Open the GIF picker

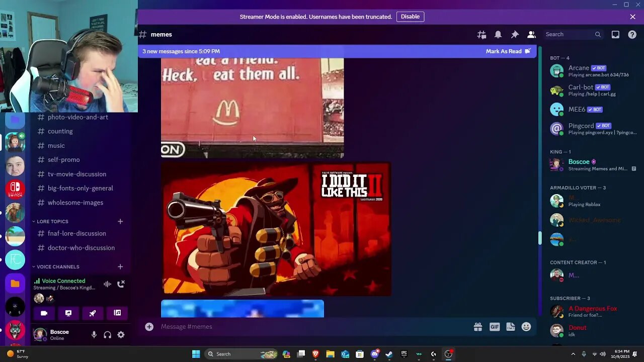495,327
